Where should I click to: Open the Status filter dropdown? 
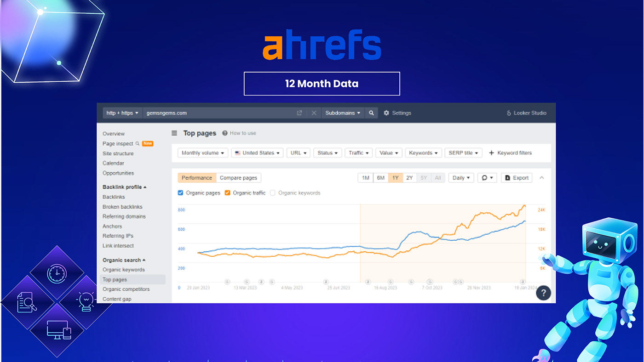pos(328,153)
